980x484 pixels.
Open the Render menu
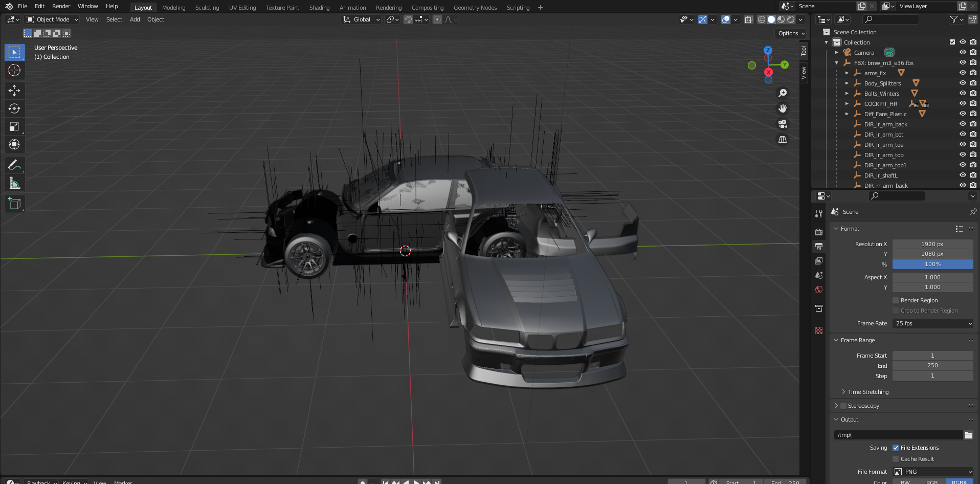61,6
